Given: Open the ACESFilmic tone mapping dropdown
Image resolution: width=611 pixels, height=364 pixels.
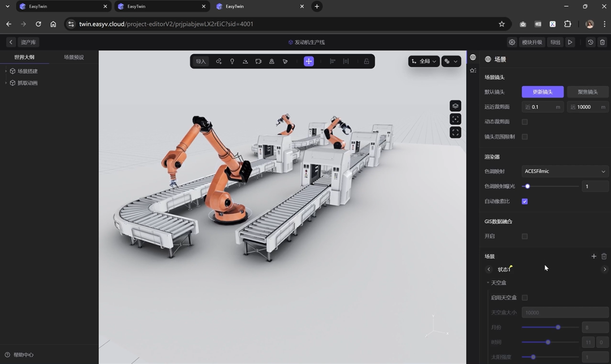Looking at the screenshot, I should click(x=565, y=171).
